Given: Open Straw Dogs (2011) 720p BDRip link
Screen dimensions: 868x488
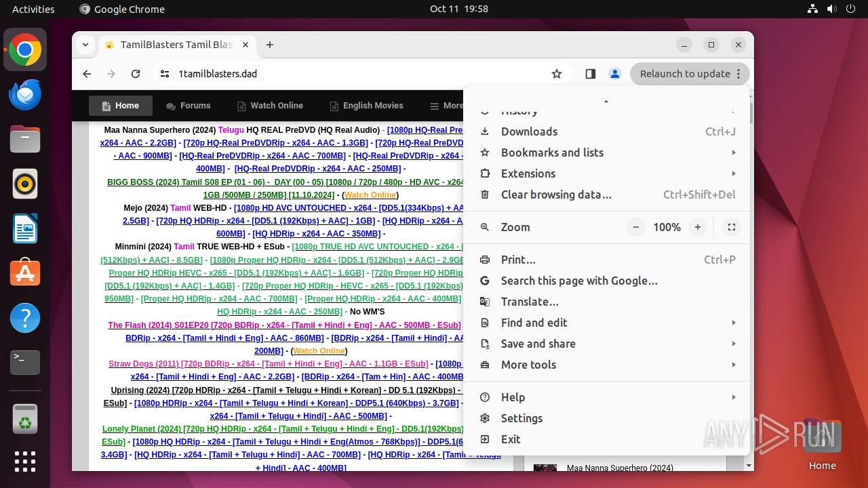Looking at the screenshot, I should coord(269,364).
